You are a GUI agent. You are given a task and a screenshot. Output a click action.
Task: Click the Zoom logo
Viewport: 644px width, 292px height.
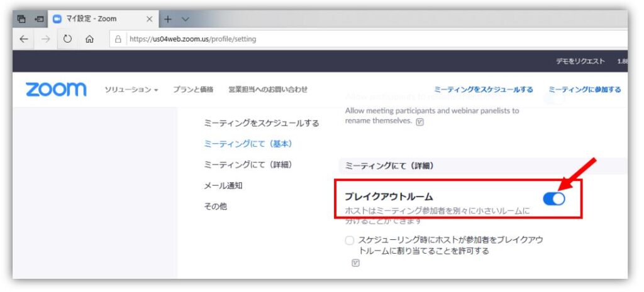coord(56,89)
